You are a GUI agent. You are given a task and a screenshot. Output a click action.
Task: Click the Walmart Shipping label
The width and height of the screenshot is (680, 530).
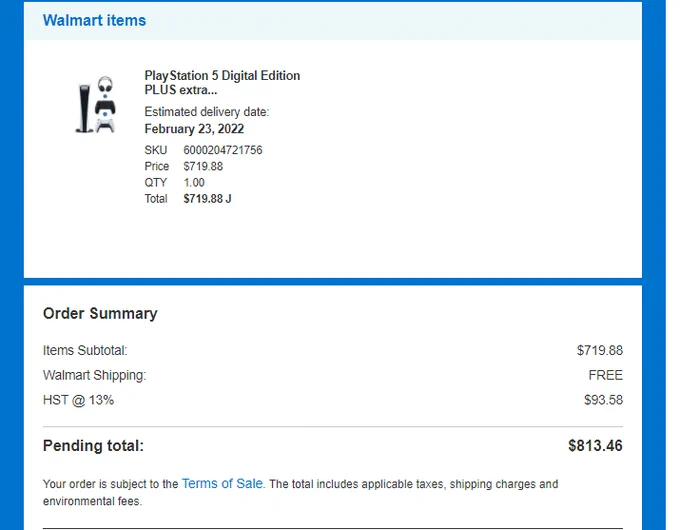click(x=95, y=375)
